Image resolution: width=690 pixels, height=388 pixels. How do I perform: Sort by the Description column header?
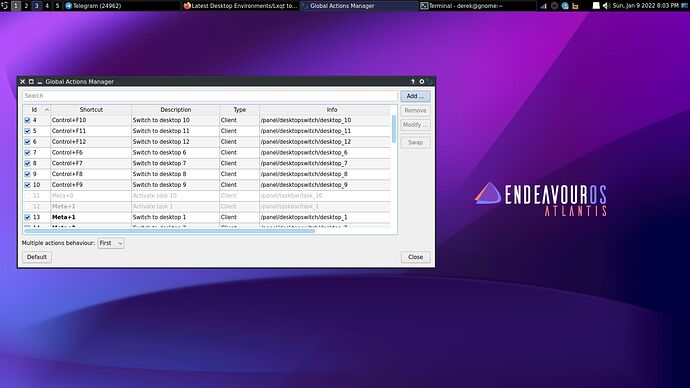pyautogui.click(x=176, y=110)
